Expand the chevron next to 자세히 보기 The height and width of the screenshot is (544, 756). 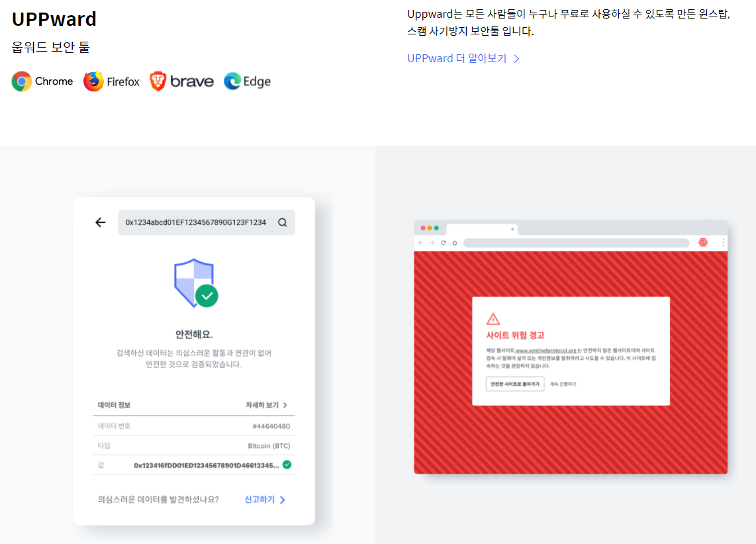(285, 405)
